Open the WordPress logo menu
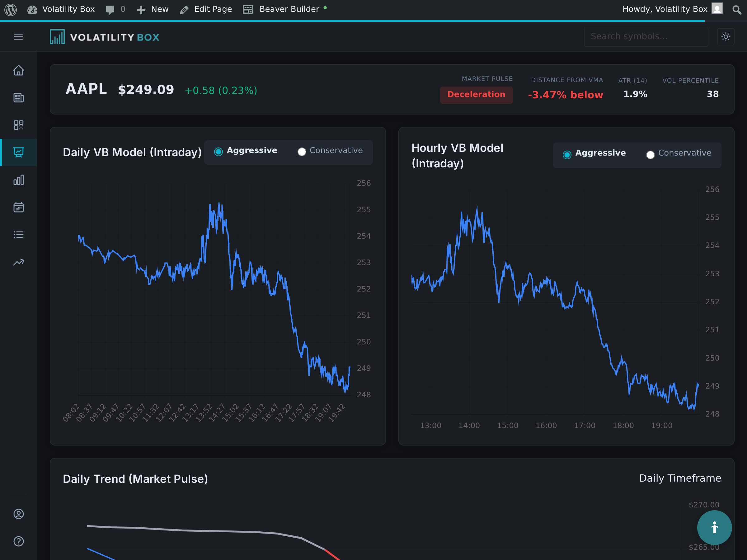The image size is (747, 560). click(x=11, y=9)
